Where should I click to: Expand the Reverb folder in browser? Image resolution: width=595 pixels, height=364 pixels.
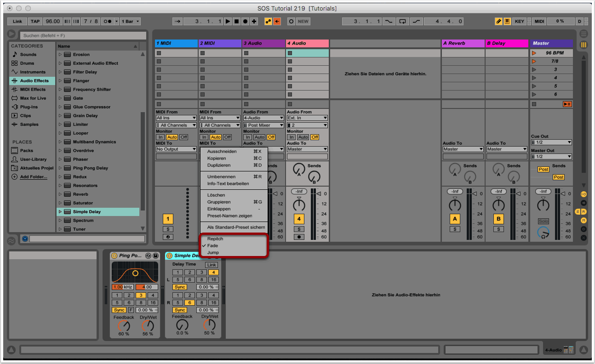point(60,194)
